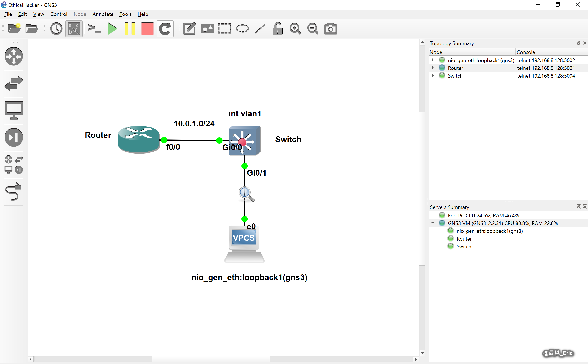Click the Open project folder icon
Screen dimensions: 588x364
[x=32, y=29]
